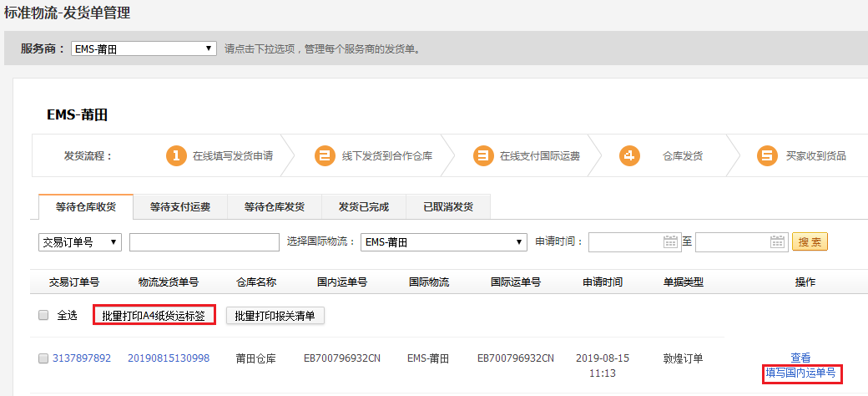Click the start date 申请时间 field
This screenshot has width=868, height=396.
click(634, 242)
